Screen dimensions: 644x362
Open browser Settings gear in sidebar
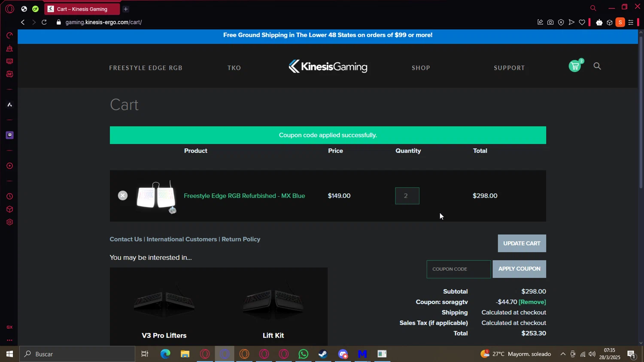tap(9, 222)
